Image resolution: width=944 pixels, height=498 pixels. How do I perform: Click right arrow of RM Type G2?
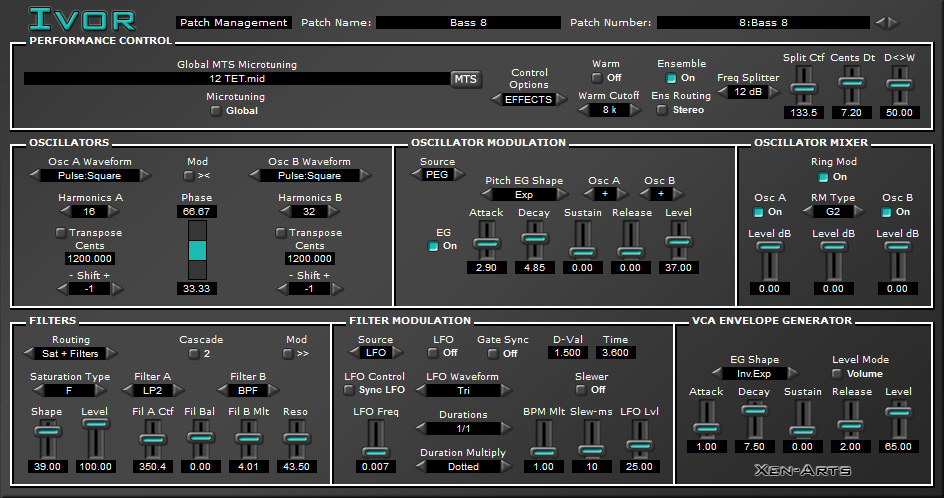859,212
